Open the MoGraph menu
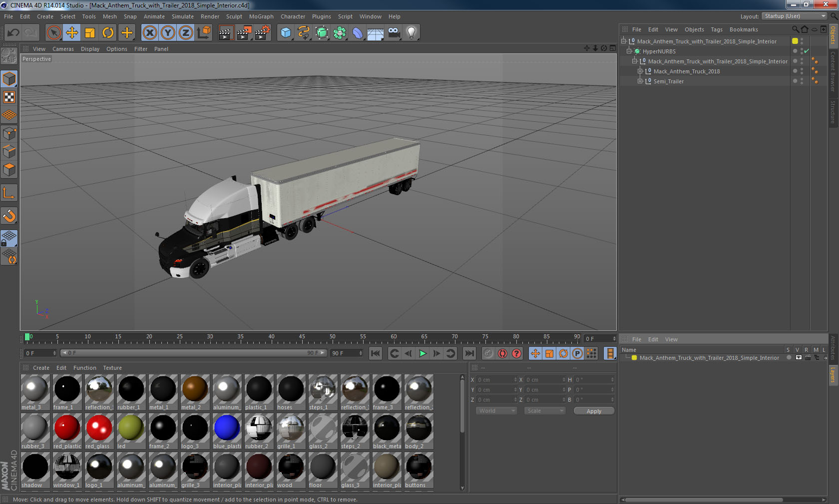The image size is (839, 504). point(261,16)
